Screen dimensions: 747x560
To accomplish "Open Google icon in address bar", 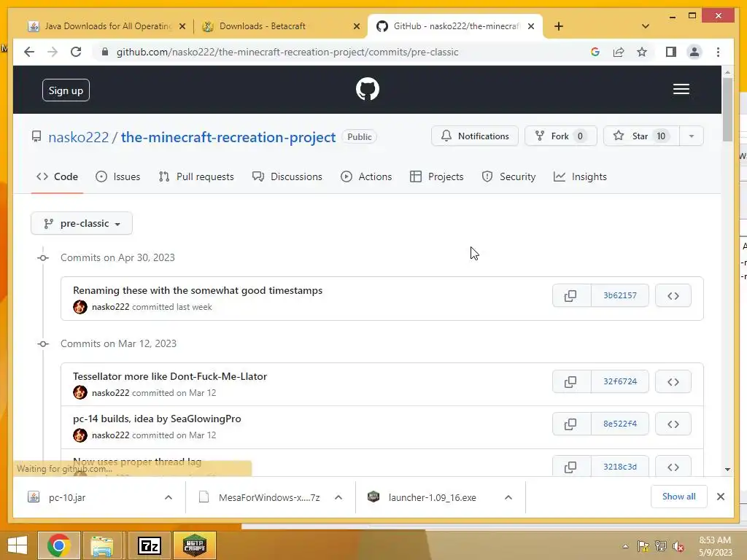I will tap(595, 52).
